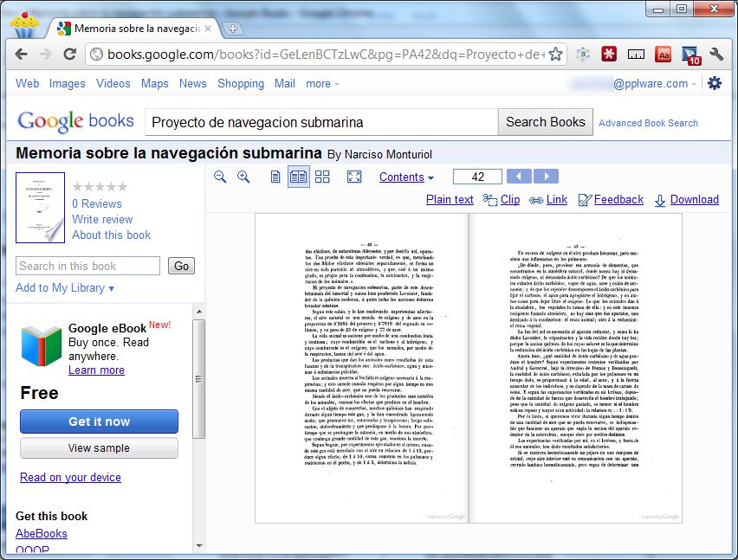Viewport: 738px width, 560px height.
Task: Open the Web navigation link
Action: [x=28, y=83]
